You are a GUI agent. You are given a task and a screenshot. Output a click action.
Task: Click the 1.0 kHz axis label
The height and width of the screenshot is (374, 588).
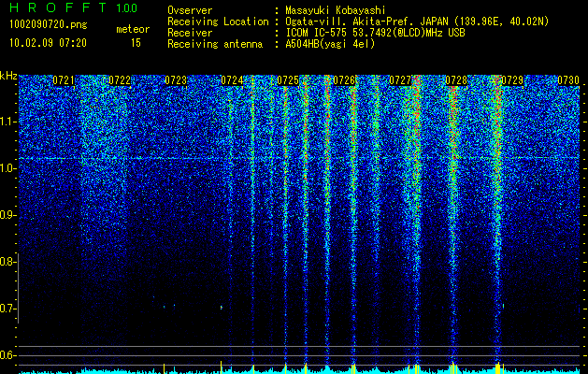coord(8,168)
